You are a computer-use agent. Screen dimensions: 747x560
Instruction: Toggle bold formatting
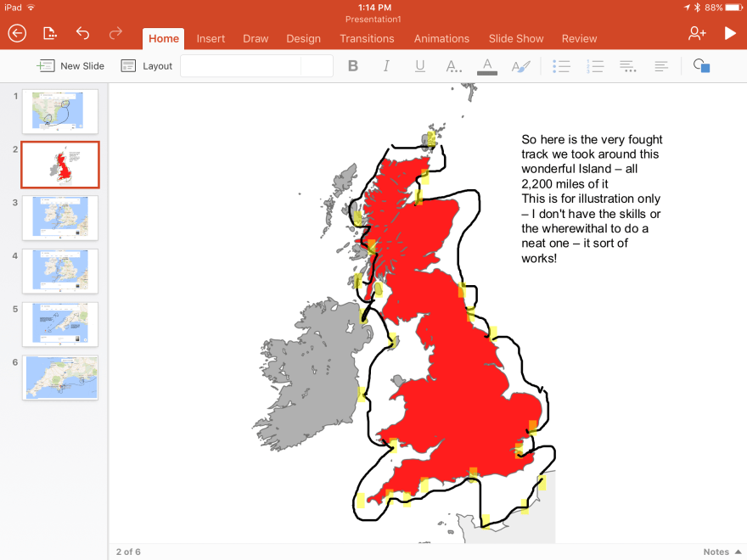pyautogui.click(x=353, y=66)
